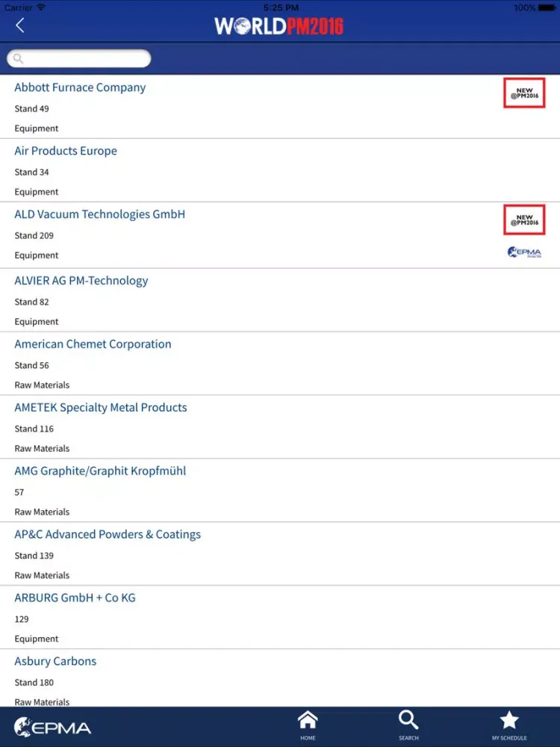560x747 pixels.
Task: Tap the magnifier icon in search field
Action: (x=18, y=58)
